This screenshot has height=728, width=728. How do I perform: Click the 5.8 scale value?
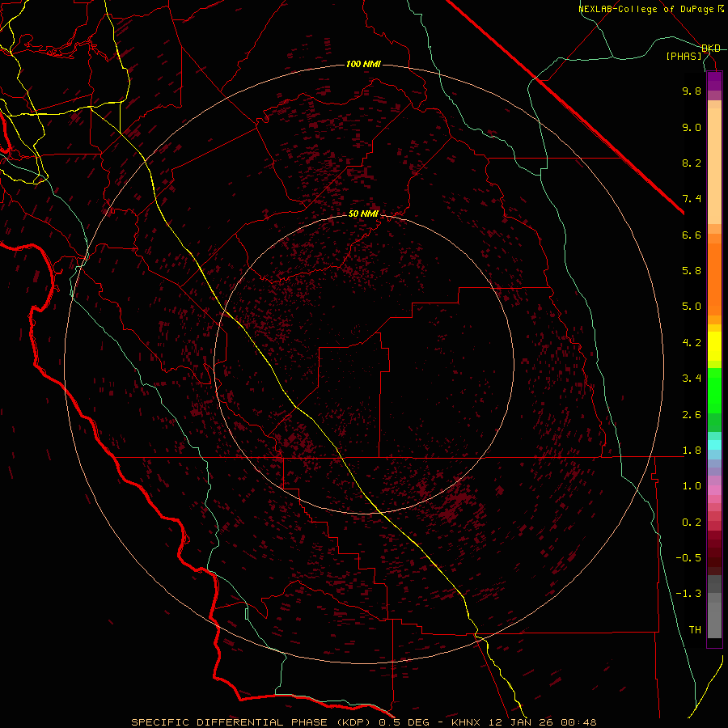692,271
